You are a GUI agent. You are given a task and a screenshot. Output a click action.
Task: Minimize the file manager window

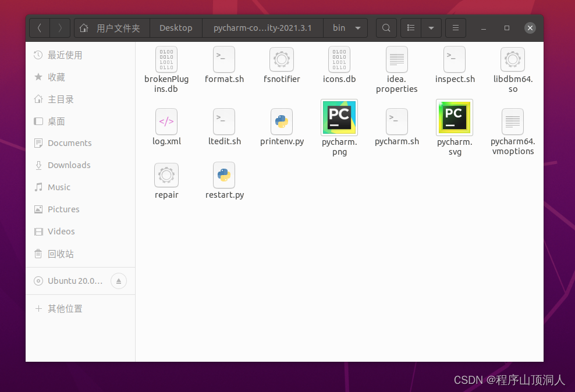(484, 28)
